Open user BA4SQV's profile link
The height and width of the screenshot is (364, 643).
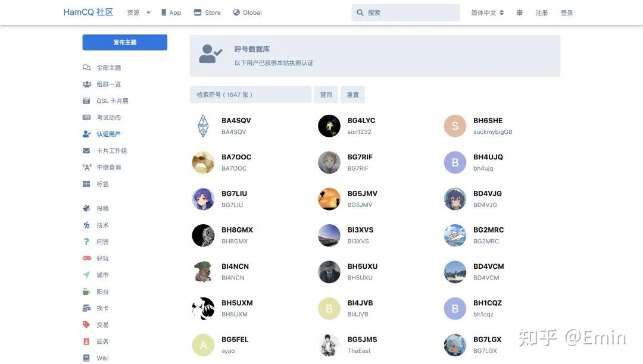coord(236,120)
